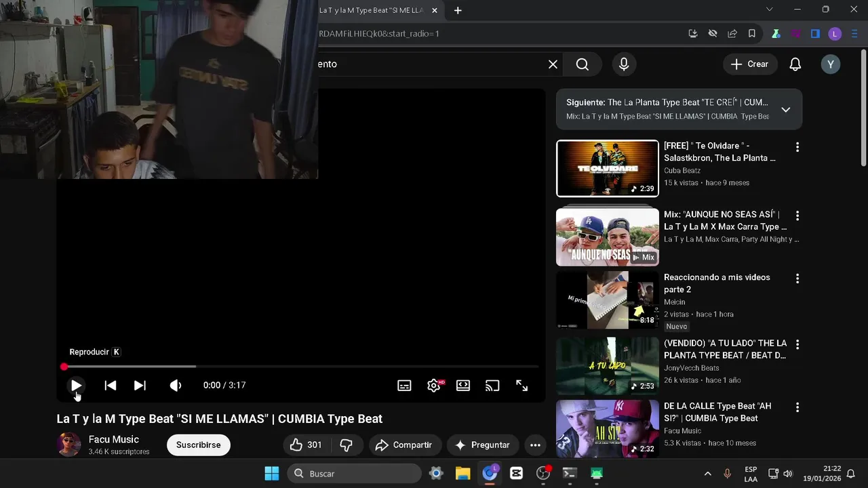Image resolution: width=868 pixels, height=488 pixels.
Task: Collapse the Siguiente mix playlist panel
Action: 786,109
